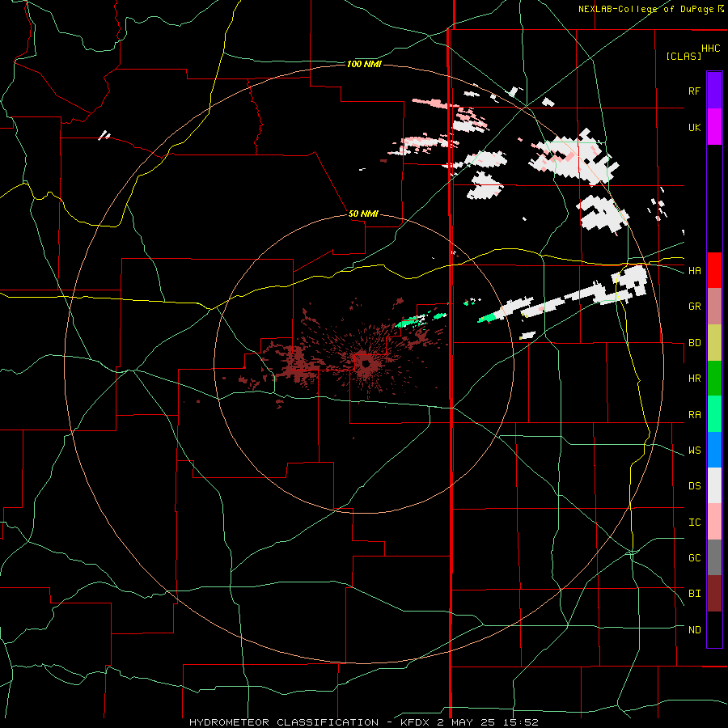Click the ND black legend swatch
728x728 pixels.
[x=714, y=629]
